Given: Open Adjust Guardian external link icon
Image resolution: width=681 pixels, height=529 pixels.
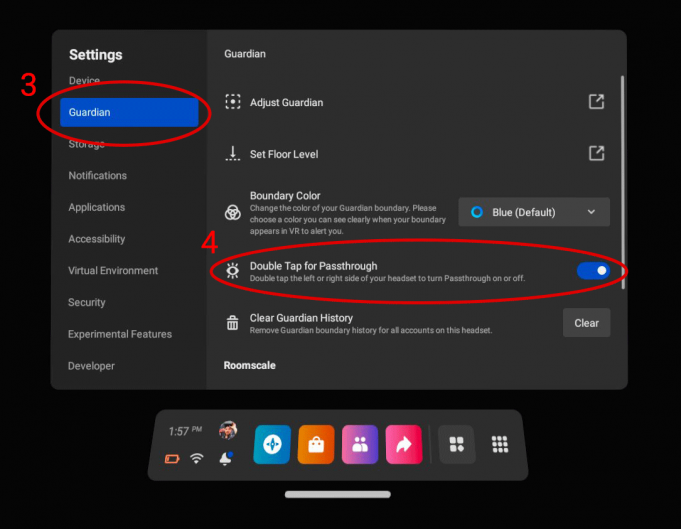Looking at the screenshot, I should tap(596, 102).
